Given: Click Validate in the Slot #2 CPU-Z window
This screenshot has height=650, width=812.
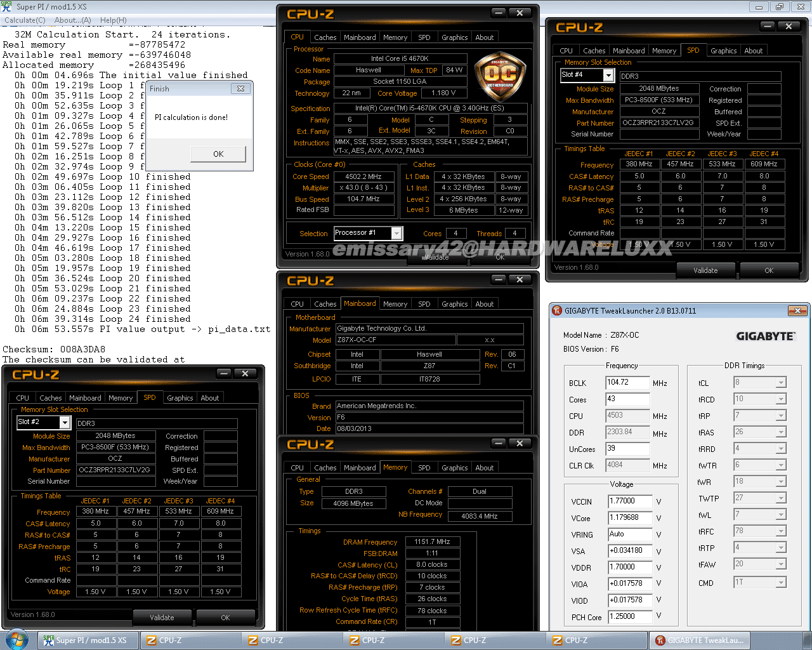Looking at the screenshot, I should pyautogui.click(x=162, y=618).
